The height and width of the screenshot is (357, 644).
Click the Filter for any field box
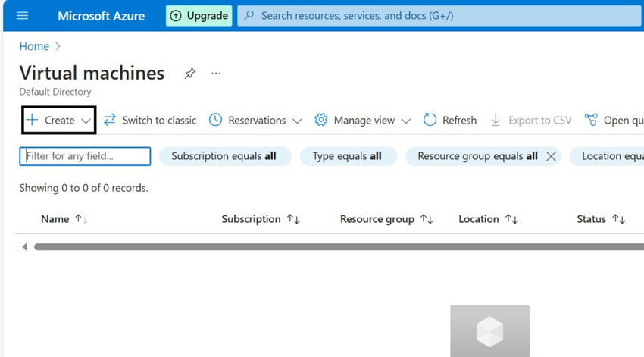tap(85, 156)
